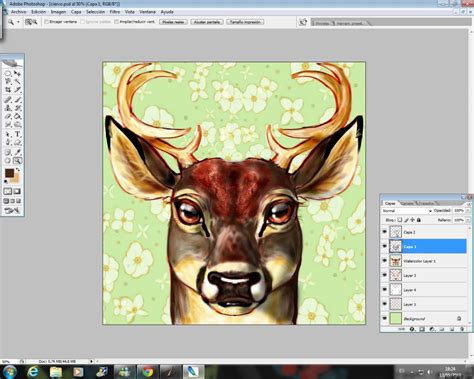The image size is (474, 379).
Task: Toggle the Encajar ventana checkbox
Action: point(47,22)
